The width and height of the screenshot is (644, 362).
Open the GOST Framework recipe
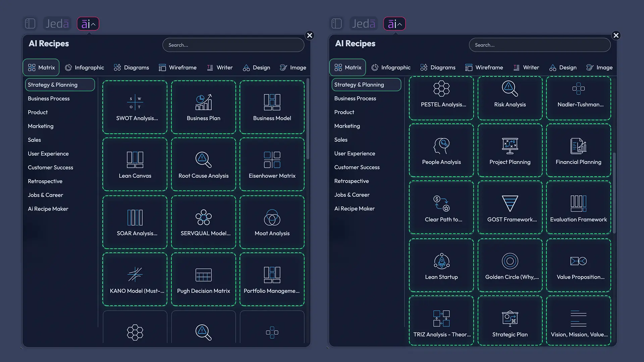point(510,208)
